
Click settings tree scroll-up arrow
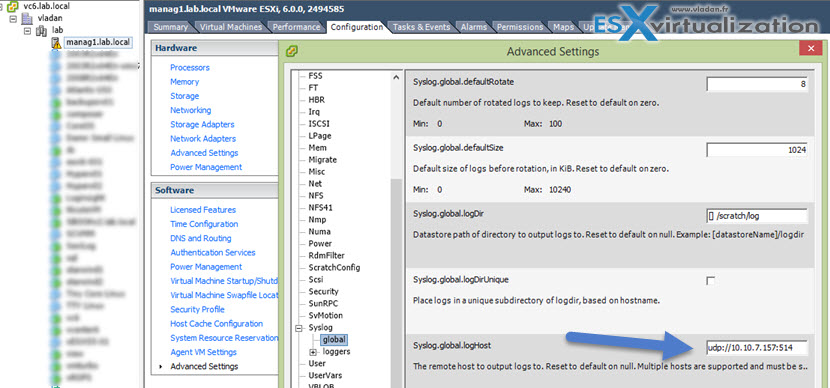pos(395,77)
